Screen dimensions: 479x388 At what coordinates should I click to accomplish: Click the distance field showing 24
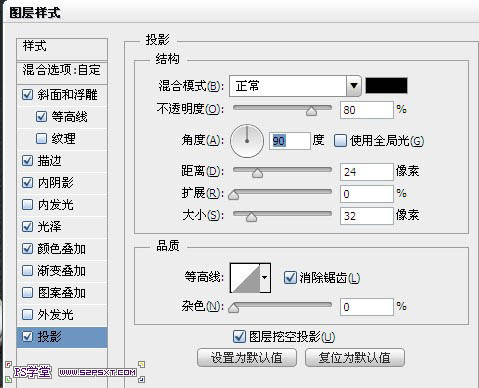pyautogui.click(x=367, y=172)
